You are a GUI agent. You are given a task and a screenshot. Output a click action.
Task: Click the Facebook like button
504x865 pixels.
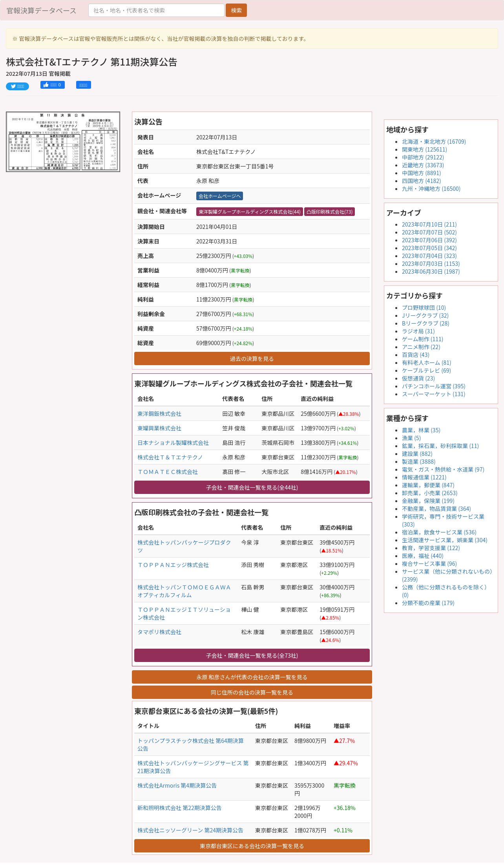pyautogui.click(x=53, y=85)
